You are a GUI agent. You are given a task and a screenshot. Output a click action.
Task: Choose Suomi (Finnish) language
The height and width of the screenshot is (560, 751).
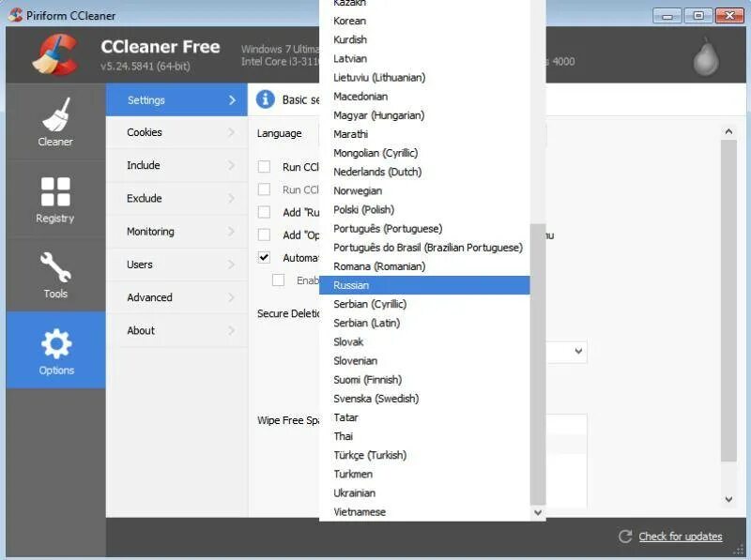click(424, 380)
